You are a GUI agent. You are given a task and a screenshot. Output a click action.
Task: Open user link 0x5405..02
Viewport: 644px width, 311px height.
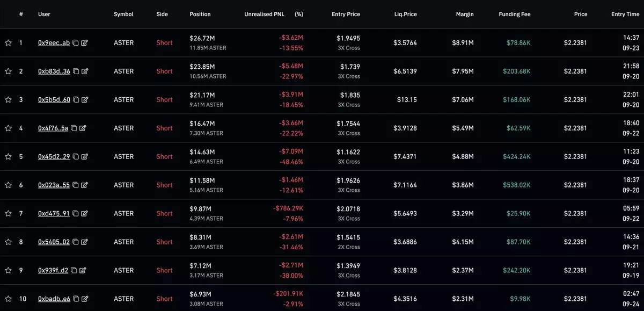pyautogui.click(x=54, y=242)
